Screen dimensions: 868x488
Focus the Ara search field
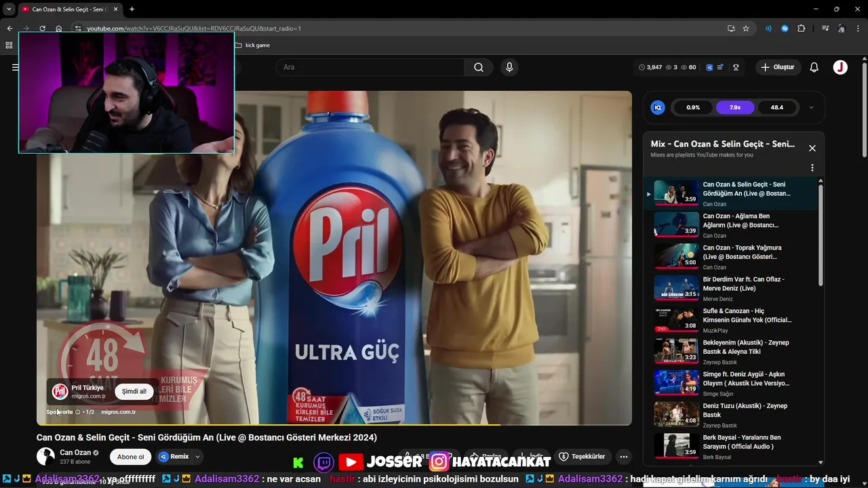370,67
